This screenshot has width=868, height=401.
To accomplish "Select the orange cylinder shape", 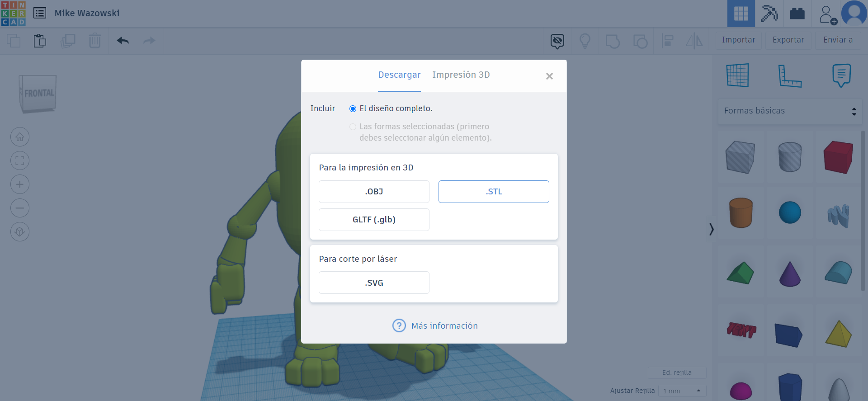I will coord(741,212).
